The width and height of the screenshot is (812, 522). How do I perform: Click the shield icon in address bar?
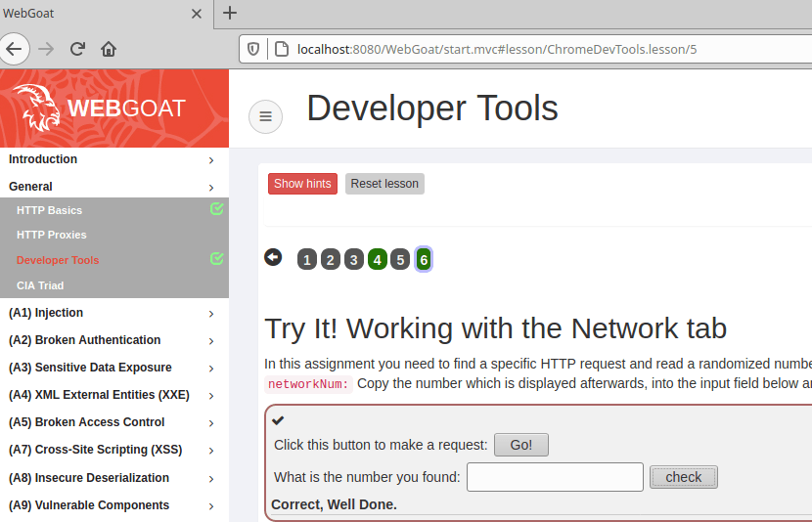(253, 49)
